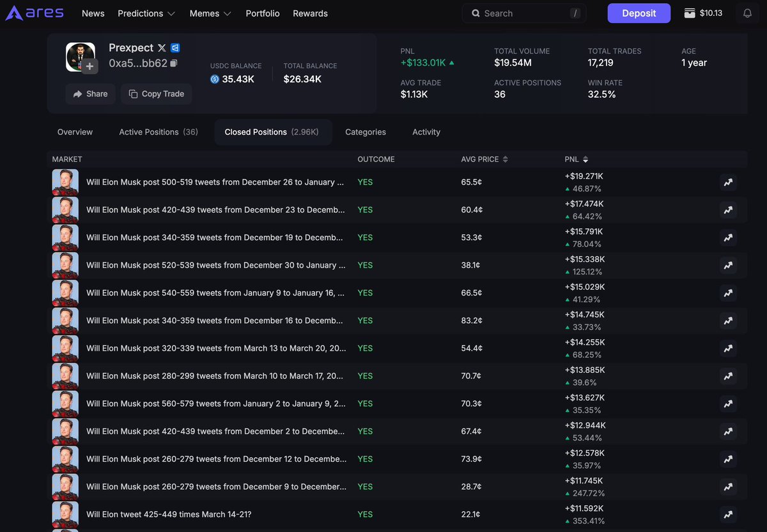
Task: Expand the Predictions menu
Action: (x=146, y=13)
